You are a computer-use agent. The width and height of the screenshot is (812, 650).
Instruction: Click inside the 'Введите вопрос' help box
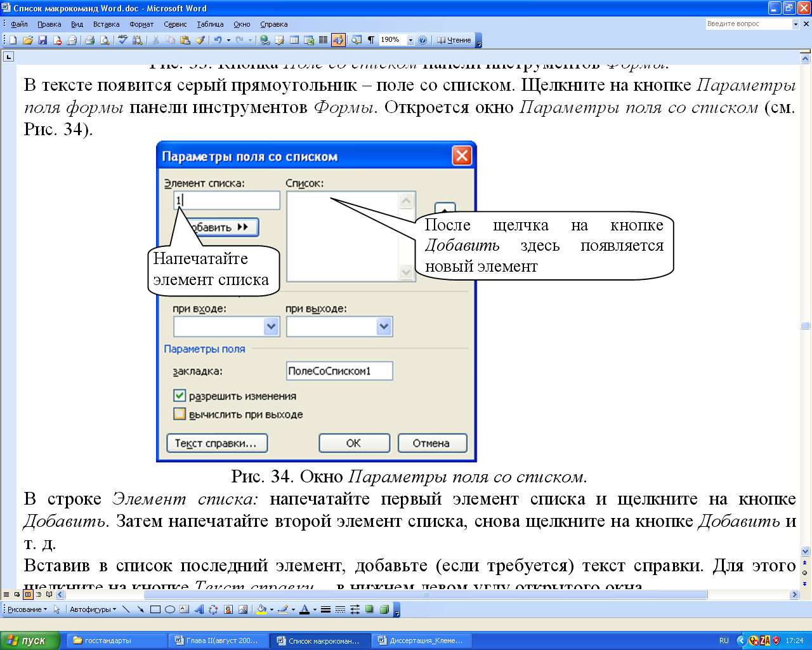[749, 24]
